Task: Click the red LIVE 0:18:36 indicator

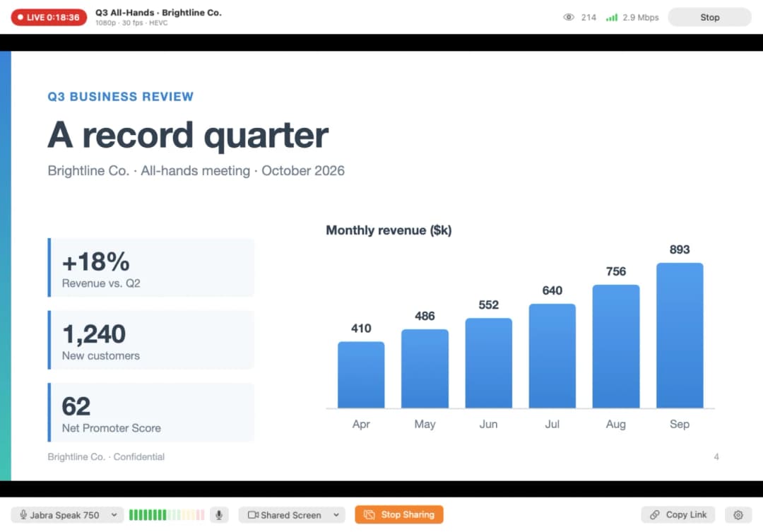Action: coord(49,17)
